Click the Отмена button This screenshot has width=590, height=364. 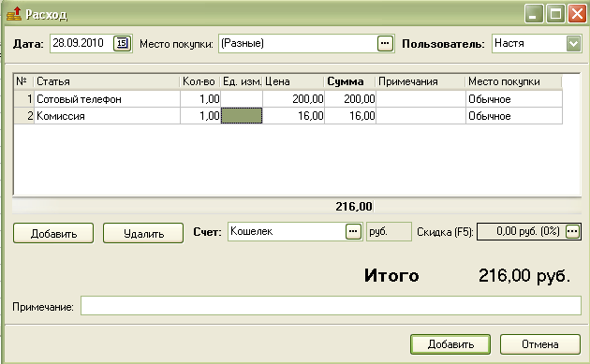click(540, 344)
